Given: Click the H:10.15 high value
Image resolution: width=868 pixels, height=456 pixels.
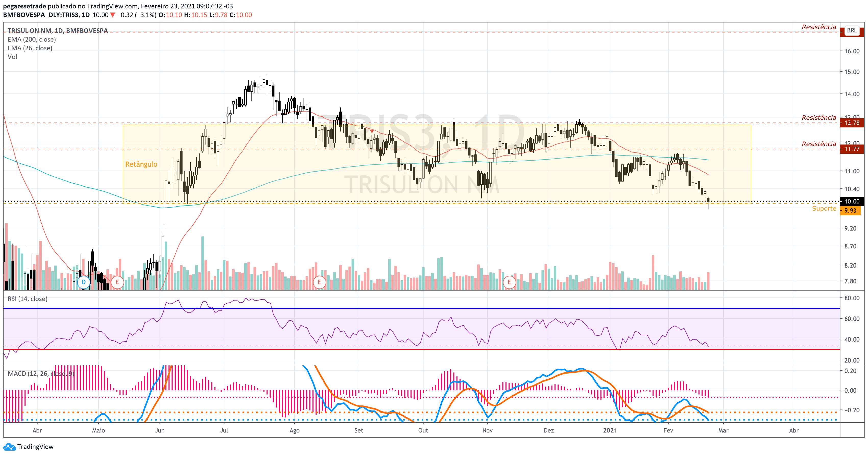Looking at the screenshot, I should coord(196,15).
